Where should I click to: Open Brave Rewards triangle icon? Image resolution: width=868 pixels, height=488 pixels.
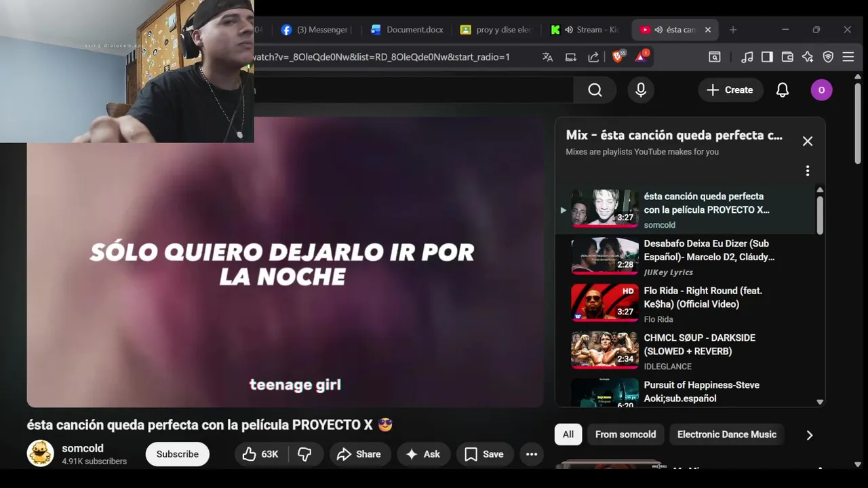click(x=641, y=57)
